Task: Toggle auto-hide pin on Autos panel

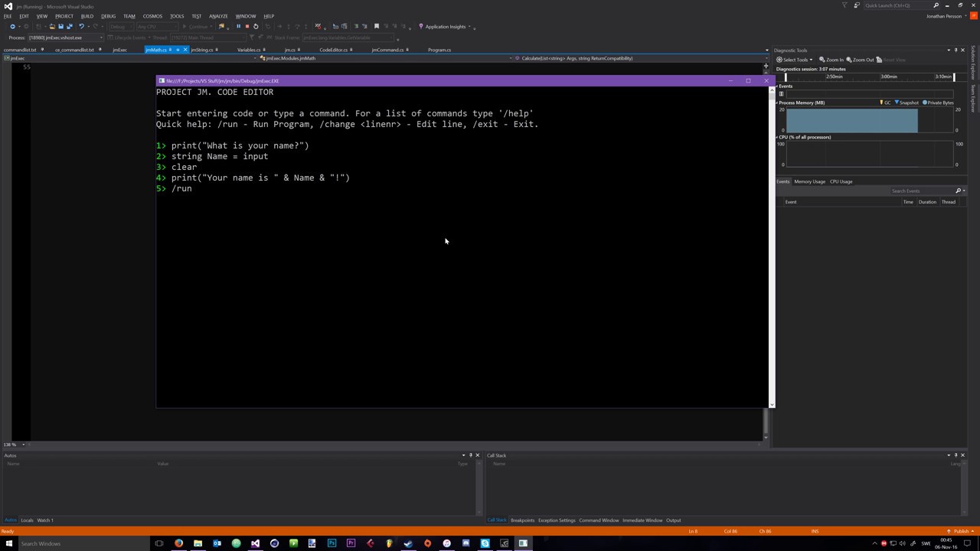Action: point(470,455)
